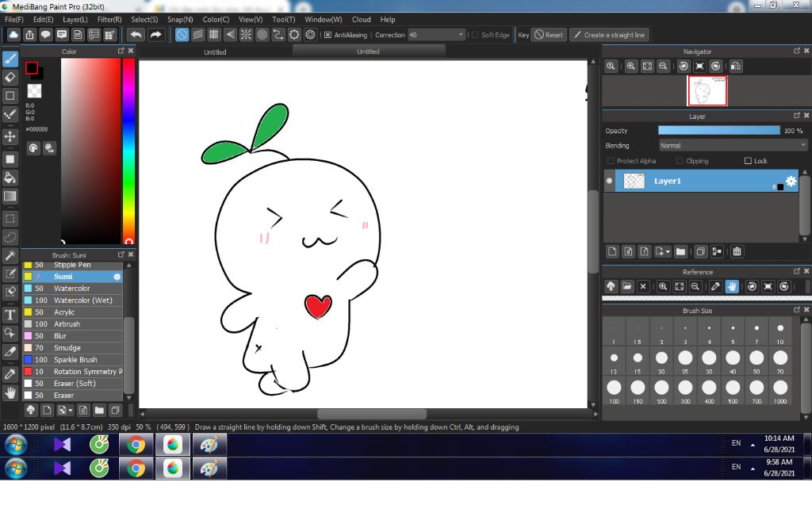The height and width of the screenshot is (524, 812).
Task: Click the cloud icon in the top toolbar
Action: [x=13, y=35]
